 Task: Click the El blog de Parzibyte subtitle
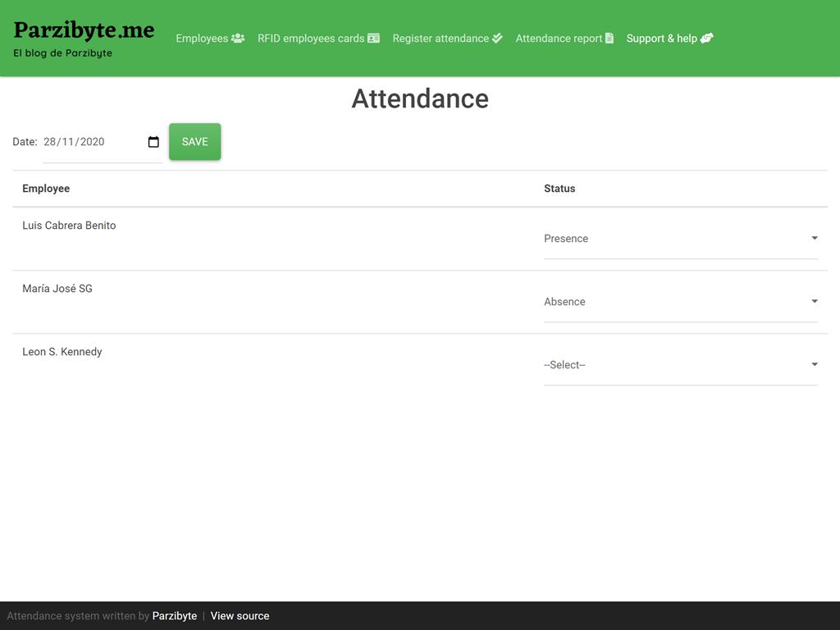coord(62,53)
